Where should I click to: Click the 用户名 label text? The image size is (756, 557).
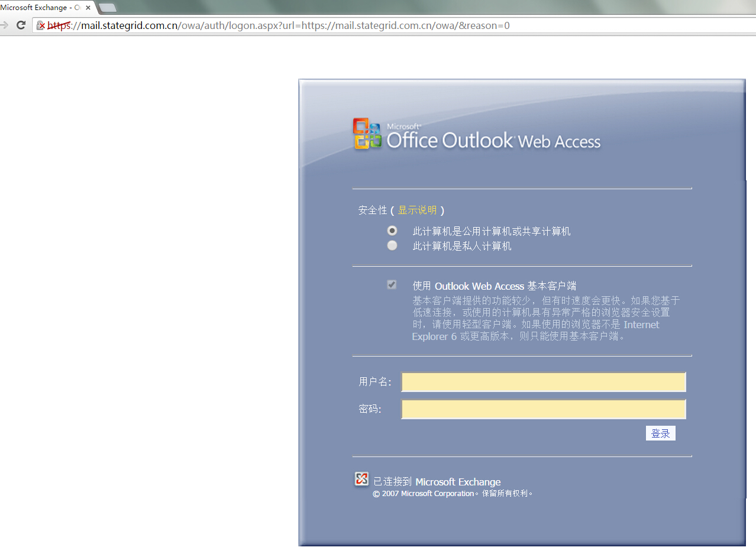pyautogui.click(x=375, y=382)
